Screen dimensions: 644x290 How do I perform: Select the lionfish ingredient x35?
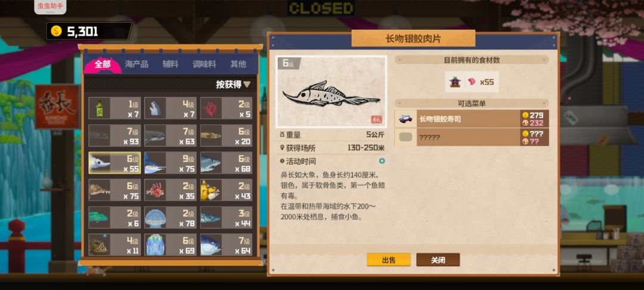click(171, 190)
